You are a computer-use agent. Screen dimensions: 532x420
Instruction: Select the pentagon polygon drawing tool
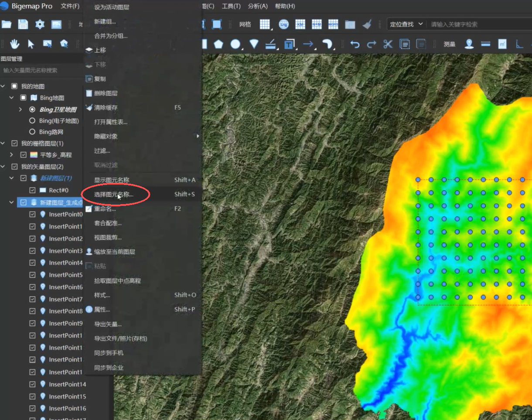218,44
